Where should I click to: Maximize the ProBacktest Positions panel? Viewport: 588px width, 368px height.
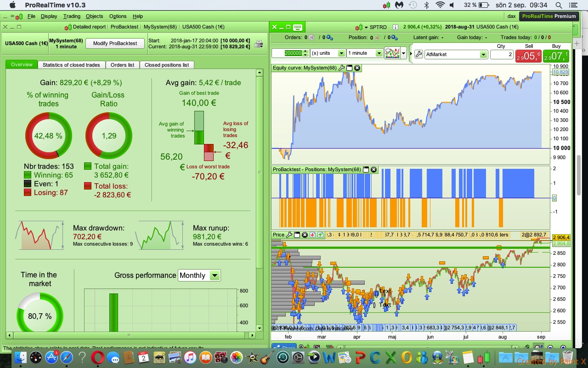366,169
